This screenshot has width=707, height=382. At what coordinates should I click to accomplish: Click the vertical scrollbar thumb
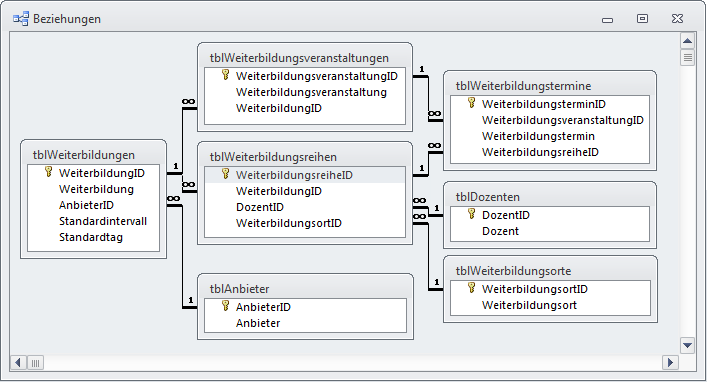click(687, 58)
